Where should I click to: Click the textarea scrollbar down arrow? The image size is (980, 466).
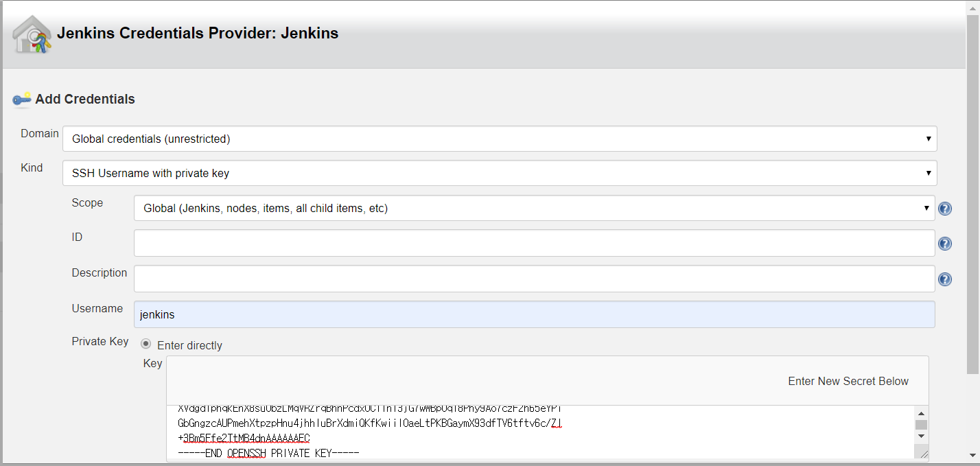tap(922, 436)
